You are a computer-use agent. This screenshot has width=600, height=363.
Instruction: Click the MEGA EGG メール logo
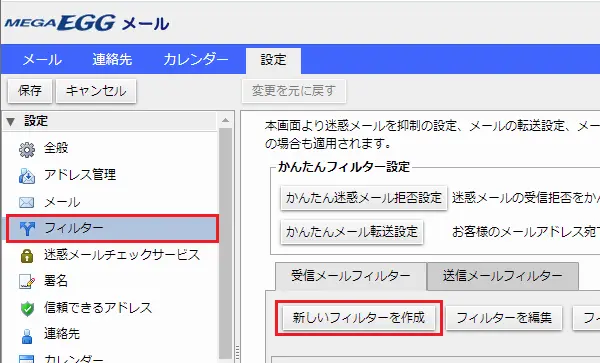(87, 23)
